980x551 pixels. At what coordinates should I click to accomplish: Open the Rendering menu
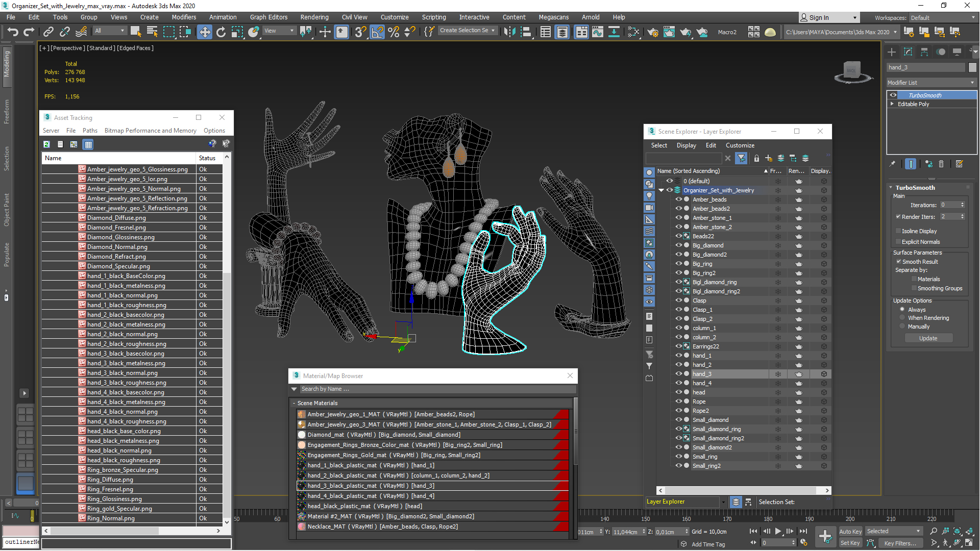coord(314,17)
